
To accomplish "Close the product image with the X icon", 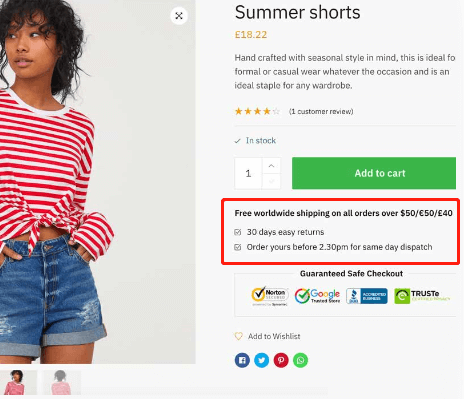I will tap(179, 16).
